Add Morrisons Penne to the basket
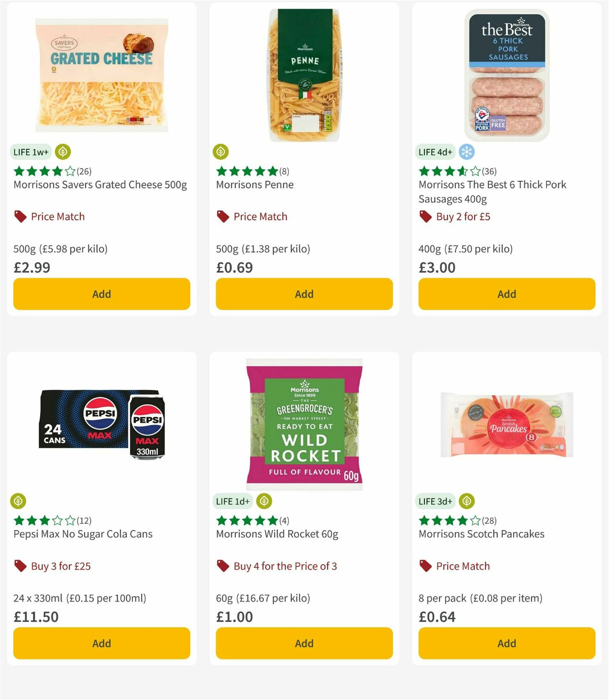609x700 pixels. [x=303, y=293]
